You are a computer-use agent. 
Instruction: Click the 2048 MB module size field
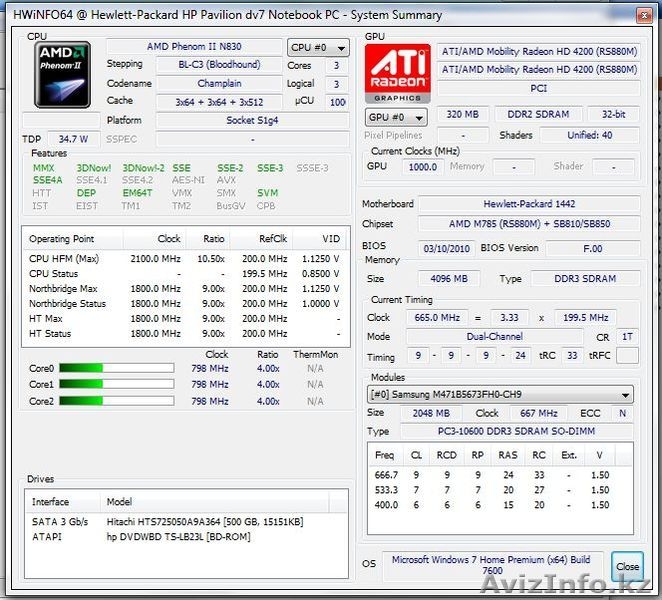pyautogui.click(x=431, y=413)
